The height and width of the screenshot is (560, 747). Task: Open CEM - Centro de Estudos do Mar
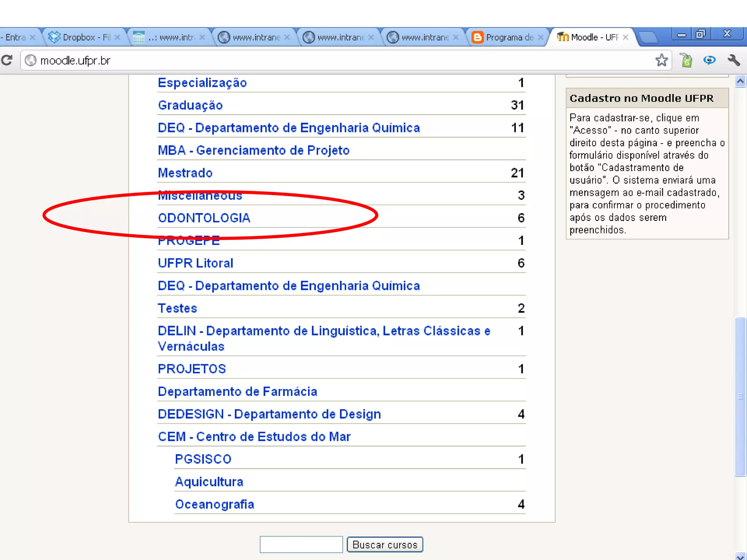pyautogui.click(x=254, y=437)
